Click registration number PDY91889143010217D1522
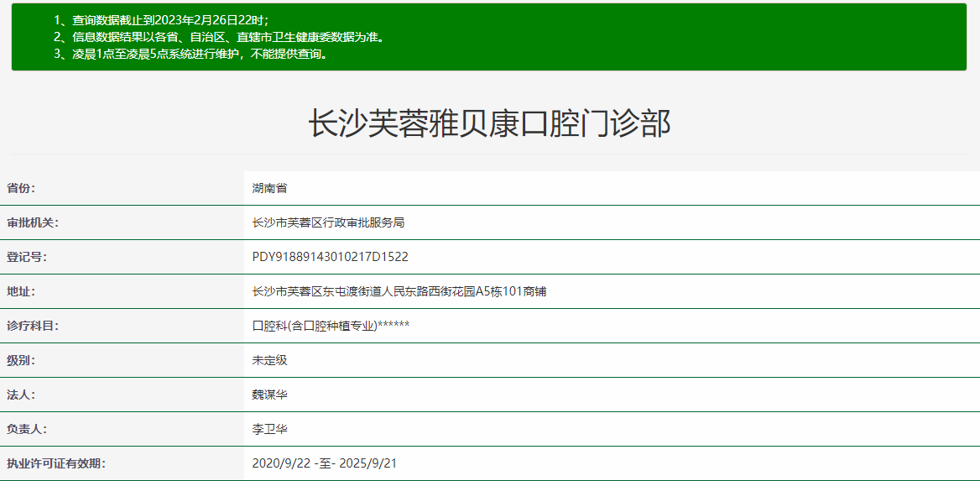This screenshot has width=980, height=481. pos(330,257)
